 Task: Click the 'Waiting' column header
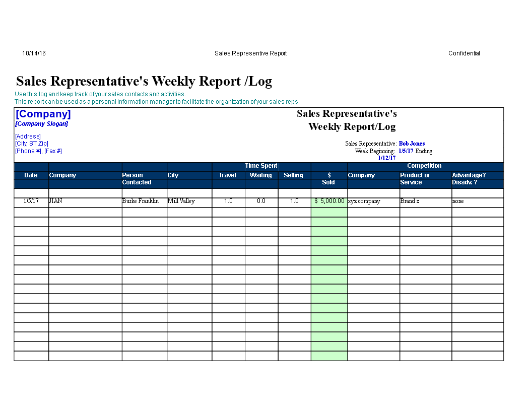click(260, 175)
